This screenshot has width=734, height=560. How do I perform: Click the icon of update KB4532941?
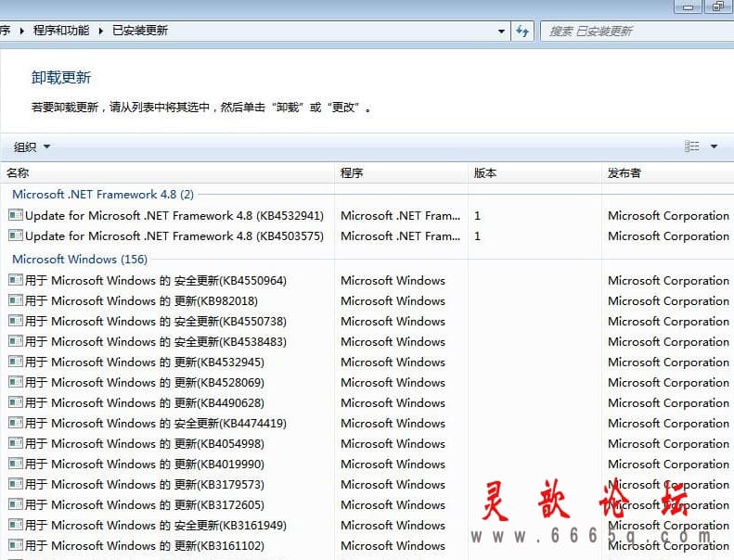[x=16, y=215]
